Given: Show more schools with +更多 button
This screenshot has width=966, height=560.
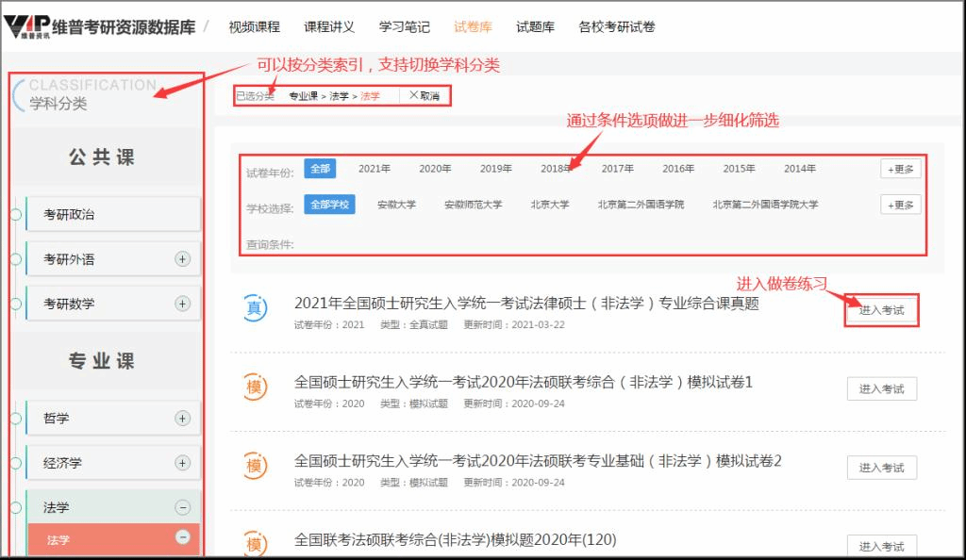Looking at the screenshot, I should [x=900, y=205].
